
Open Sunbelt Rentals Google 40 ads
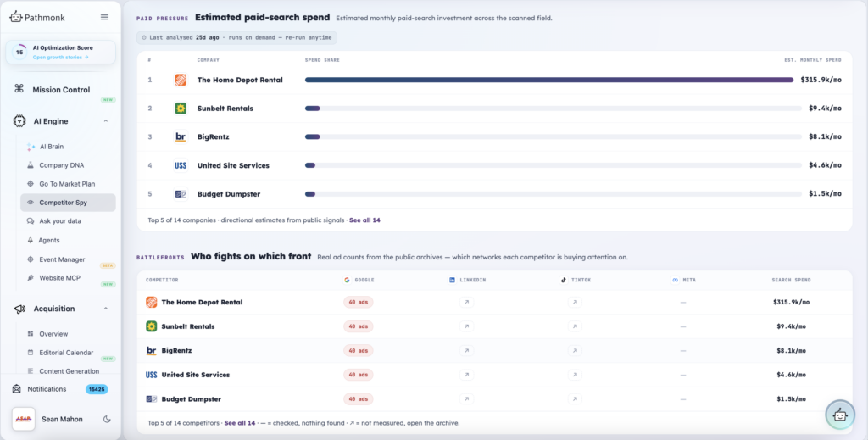tap(359, 326)
